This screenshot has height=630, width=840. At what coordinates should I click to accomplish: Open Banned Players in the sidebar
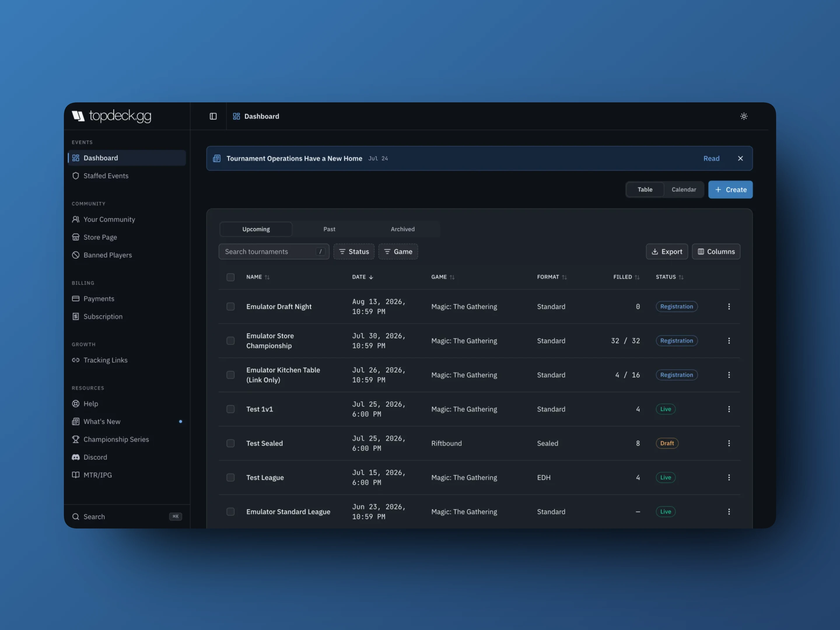click(127, 255)
